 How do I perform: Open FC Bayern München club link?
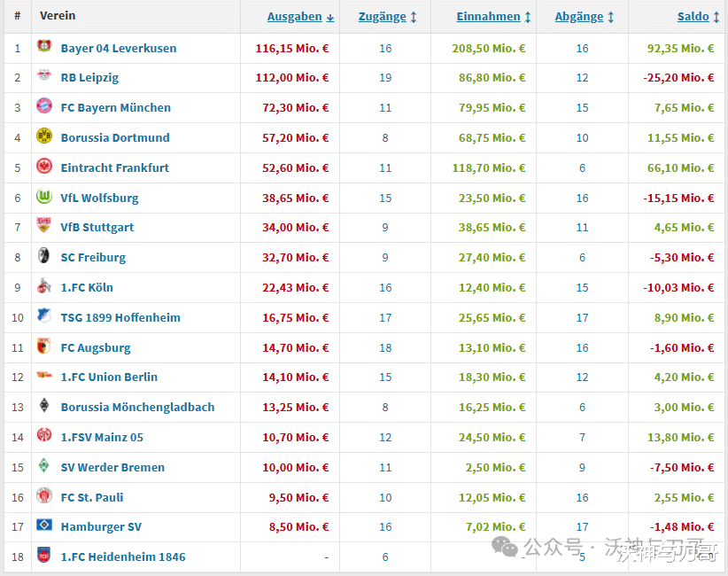116,108
